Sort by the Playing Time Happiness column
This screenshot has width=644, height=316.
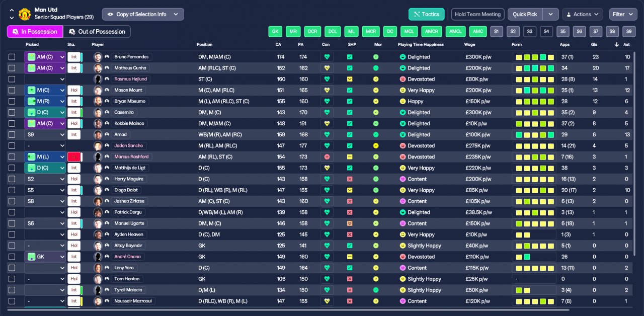coord(421,44)
